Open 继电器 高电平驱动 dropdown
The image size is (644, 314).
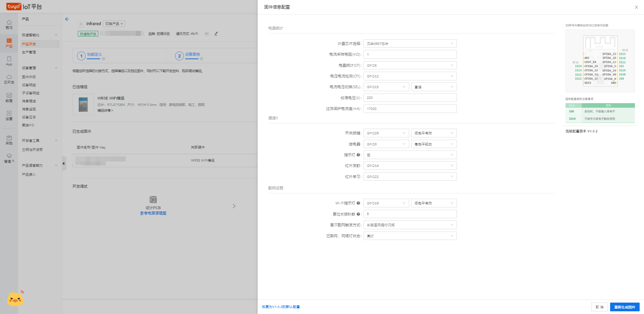point(434,144)
